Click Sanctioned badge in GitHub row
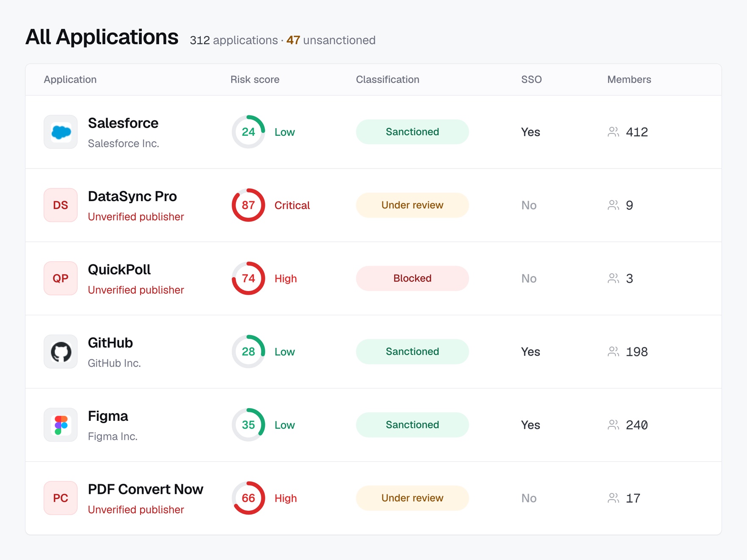747x560 pixels. point(412,352)
